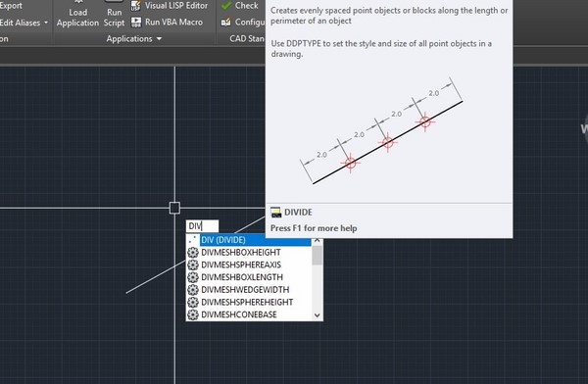Screen dimensions: 588x384
Task: Click Run VBA Macro icon
Action: pyautogui.click(x=136, y=23)
